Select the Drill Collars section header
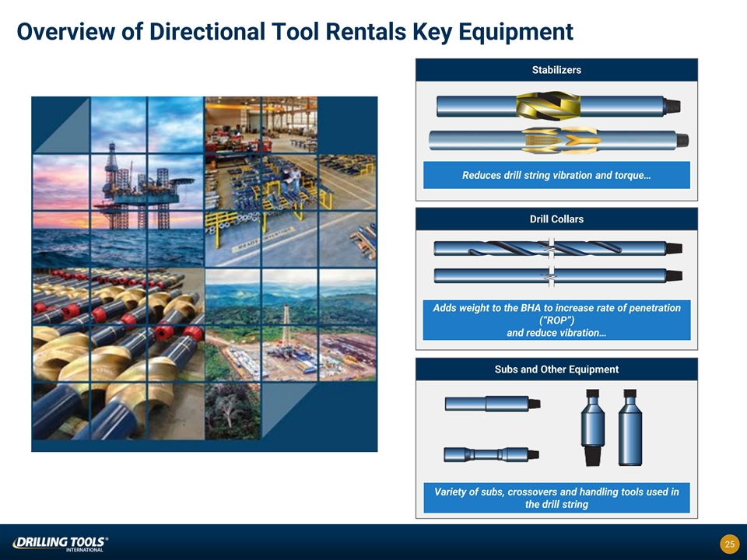Screen dimensions: 747x560 point(556,219)
